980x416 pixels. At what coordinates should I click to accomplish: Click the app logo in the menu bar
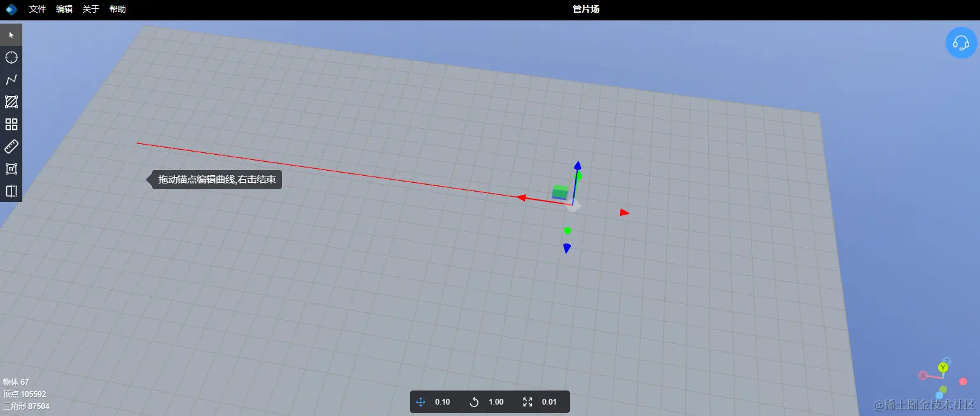coord(11,9)
